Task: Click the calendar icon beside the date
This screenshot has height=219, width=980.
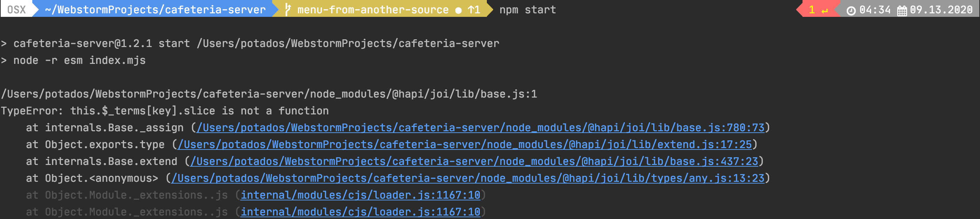Action: click(x=902, y=10)
